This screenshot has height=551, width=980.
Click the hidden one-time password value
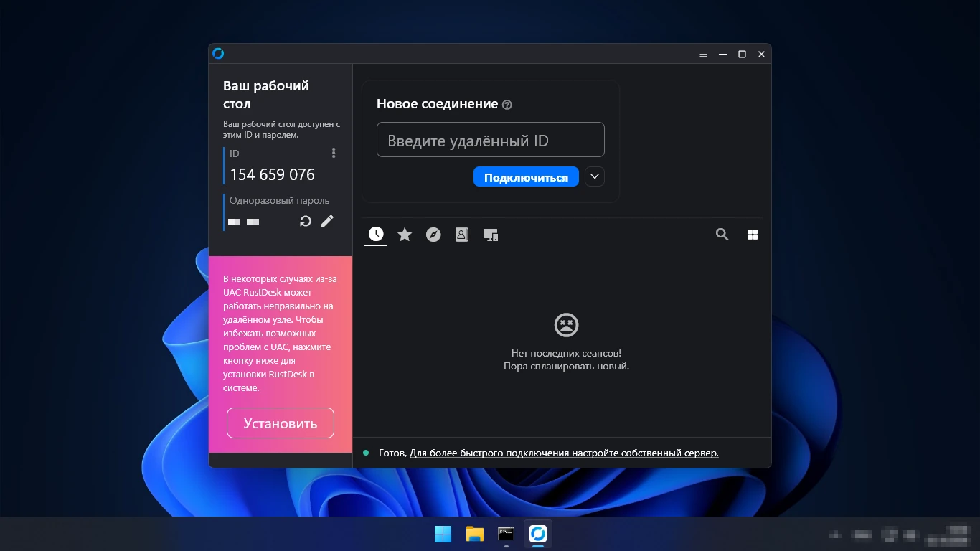[x=243, y=222]
